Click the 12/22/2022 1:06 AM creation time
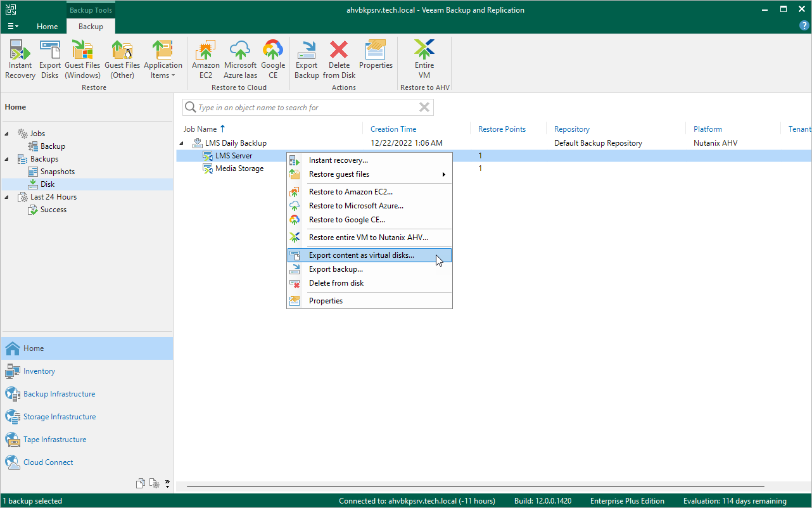 407,143
